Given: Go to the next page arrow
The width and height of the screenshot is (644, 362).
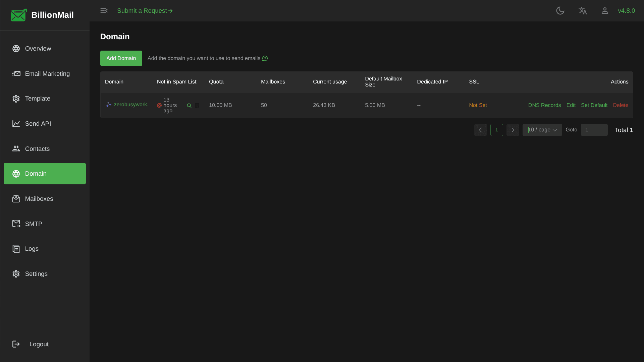Looking at the screenshot, I should [x=513, y=130].
